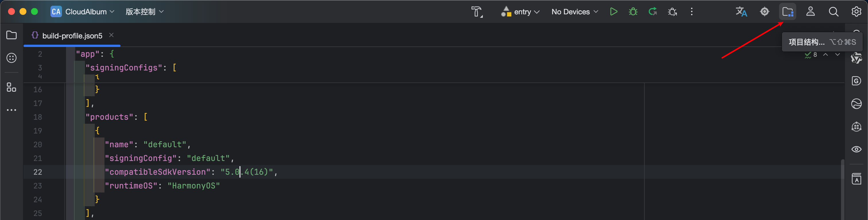Close the build-profile.json5 tab

(111, 35)
